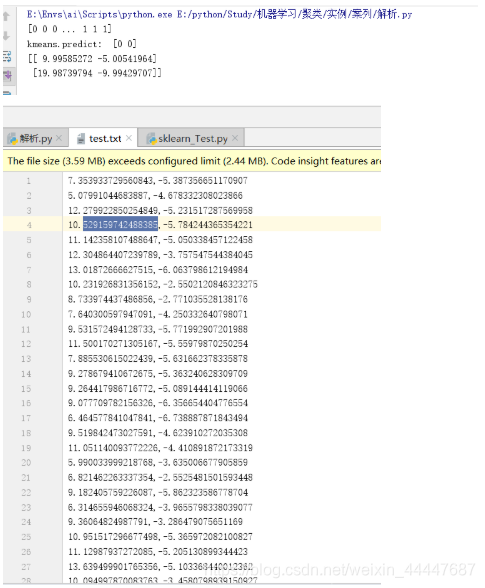
Task: Click the '[0 0 0 ... 1 1 1]' output line
Action: [70, 29]
